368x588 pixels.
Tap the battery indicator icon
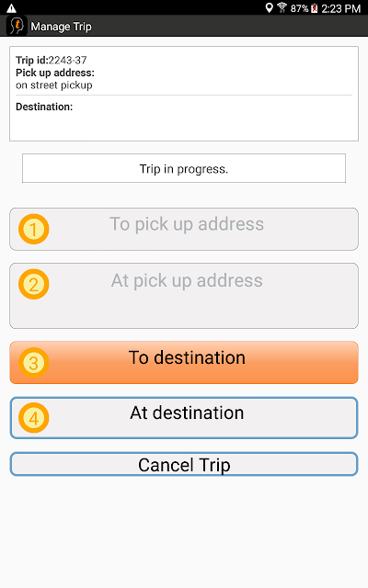click(315, 8)
